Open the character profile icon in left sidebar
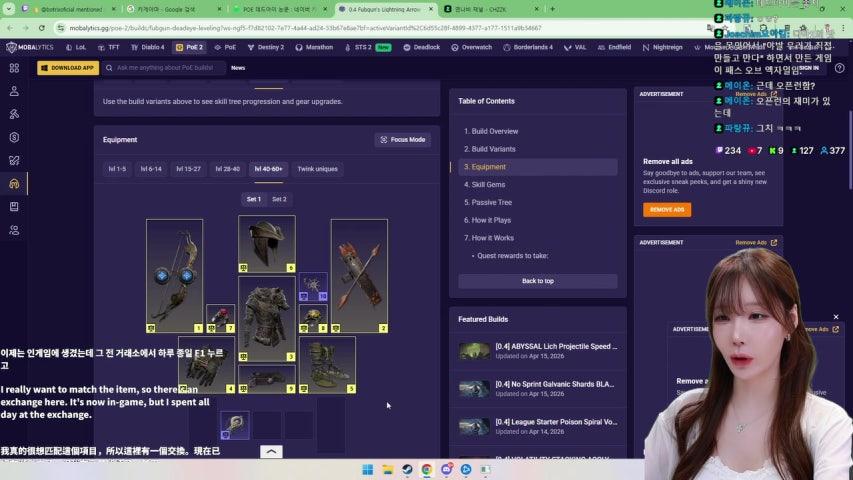Viewport: 853px width, 480px height. 14,91
